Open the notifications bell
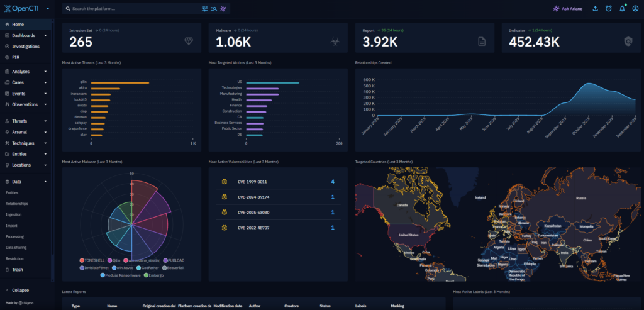The height and width of the screenshot is (310, 644). (x=622, y=9)
